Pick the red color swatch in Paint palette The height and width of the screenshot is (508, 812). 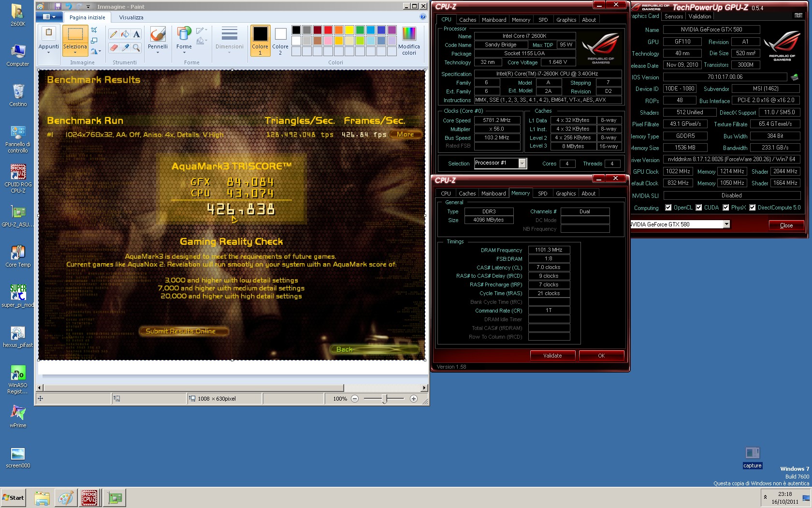click(x=328, y=30)
